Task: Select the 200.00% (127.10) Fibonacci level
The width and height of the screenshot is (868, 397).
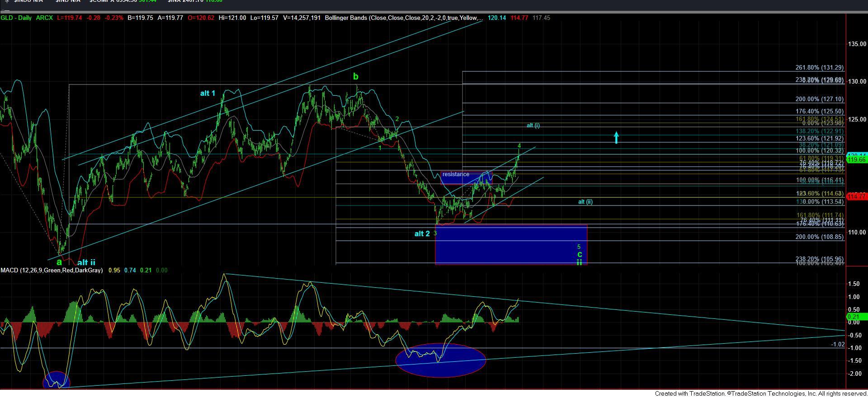Action: pyautogui.click(x=819, y=99)
